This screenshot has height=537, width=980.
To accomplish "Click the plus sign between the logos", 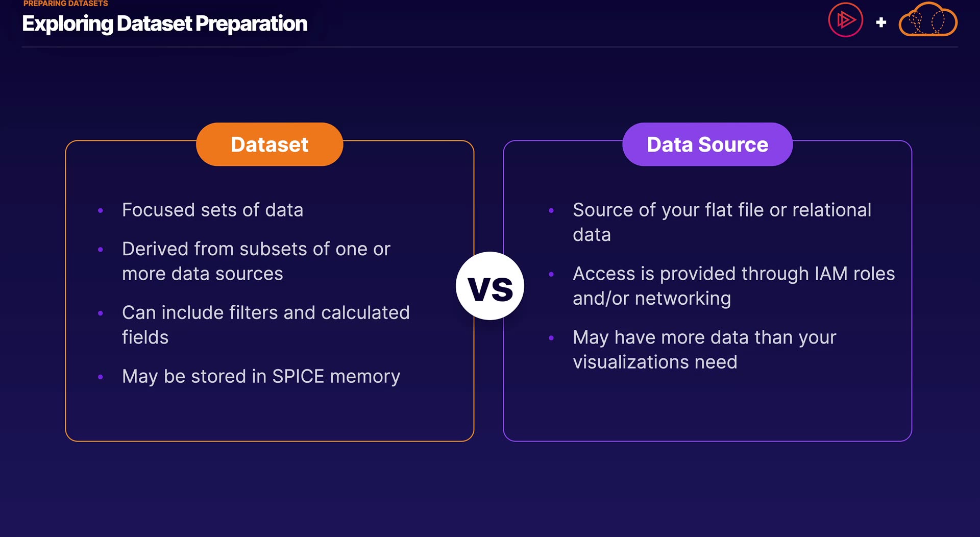I will click(881, 22).
